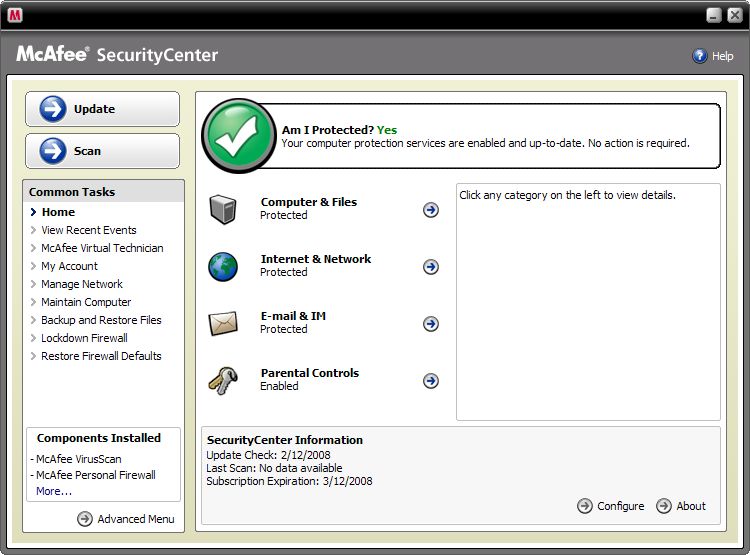
Task: Click the Internet & Network globe icon
Action: point(223,266)
